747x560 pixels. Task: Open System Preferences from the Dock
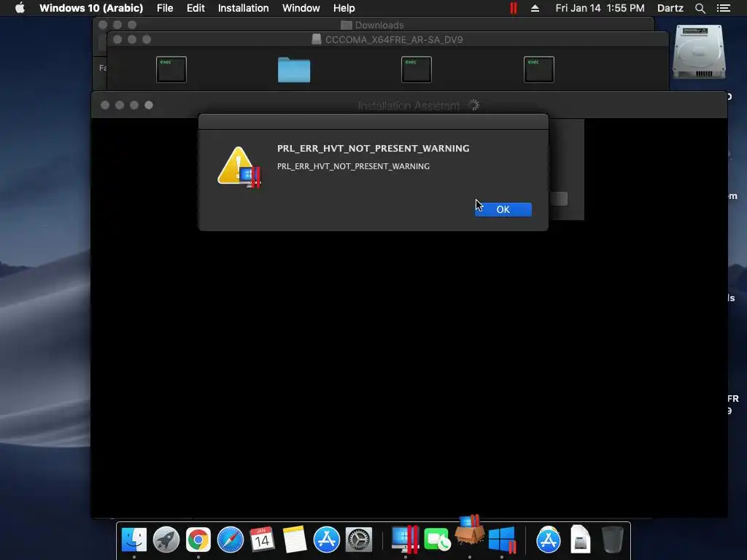(x=358, y=540)
